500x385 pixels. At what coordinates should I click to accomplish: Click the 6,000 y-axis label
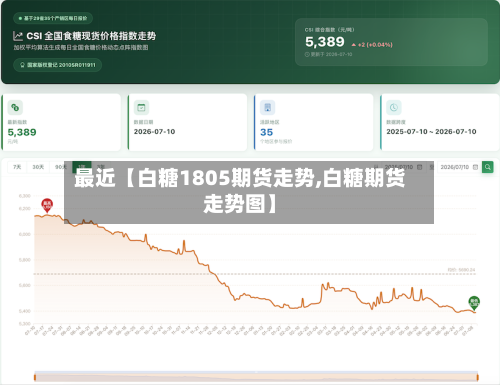coord(25,234)
